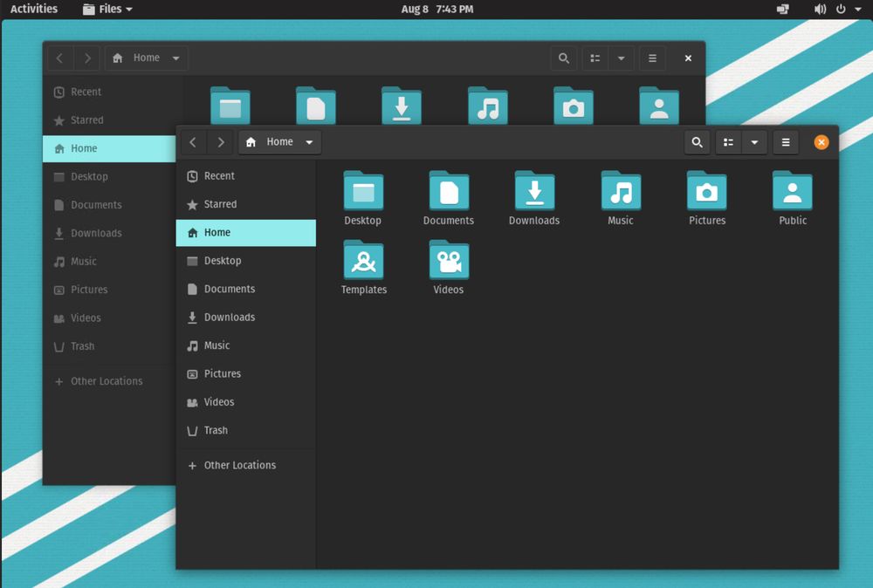Select Pictures in back window sidebar

click(109, 290)
